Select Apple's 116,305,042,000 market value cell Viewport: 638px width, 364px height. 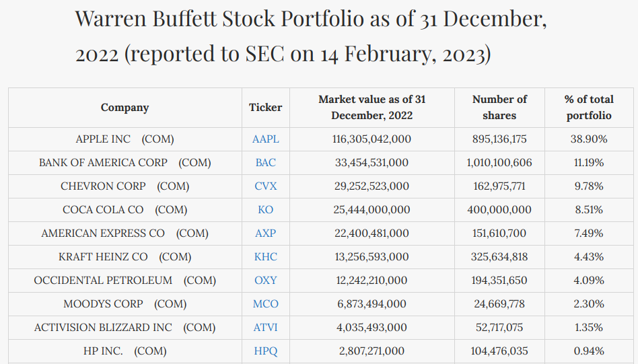tap(371, 139)
